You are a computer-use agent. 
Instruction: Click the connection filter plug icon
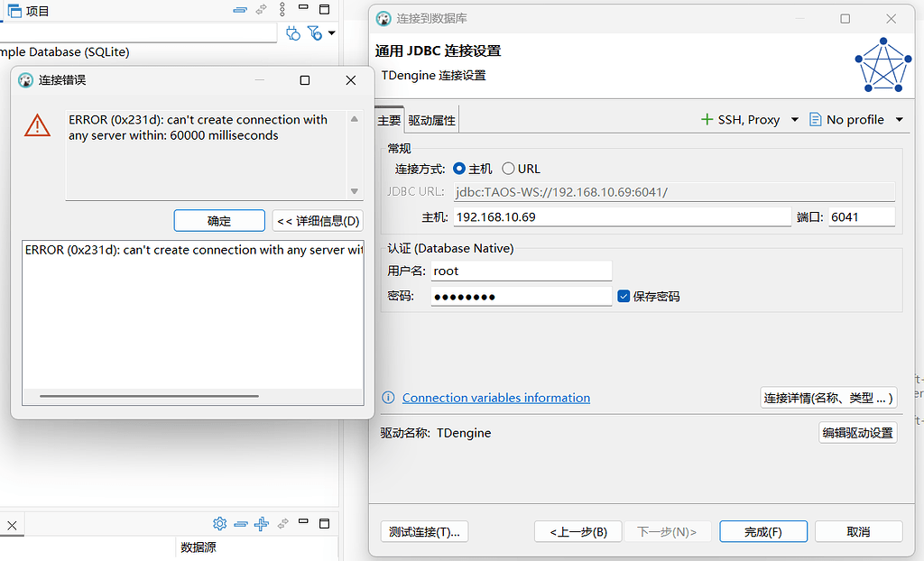coord(292,33)
